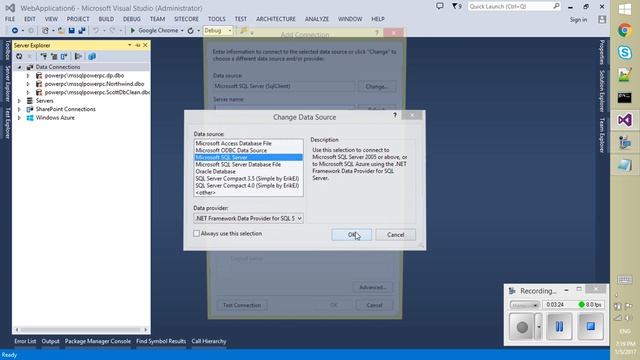The image size is (640, 360).
Task: Click Add SharePoint Connection icon
Action: [x=64, y=56]
